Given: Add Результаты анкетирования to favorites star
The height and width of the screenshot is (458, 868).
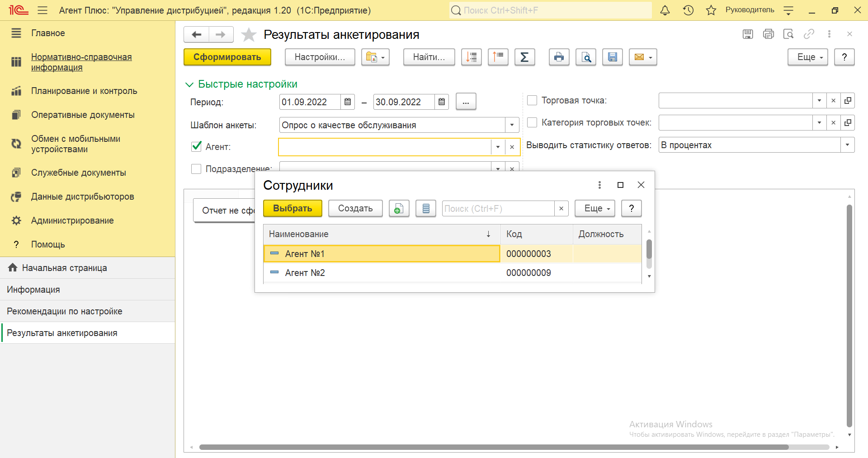Looking at the screenshot, I should tap(249, 35).
